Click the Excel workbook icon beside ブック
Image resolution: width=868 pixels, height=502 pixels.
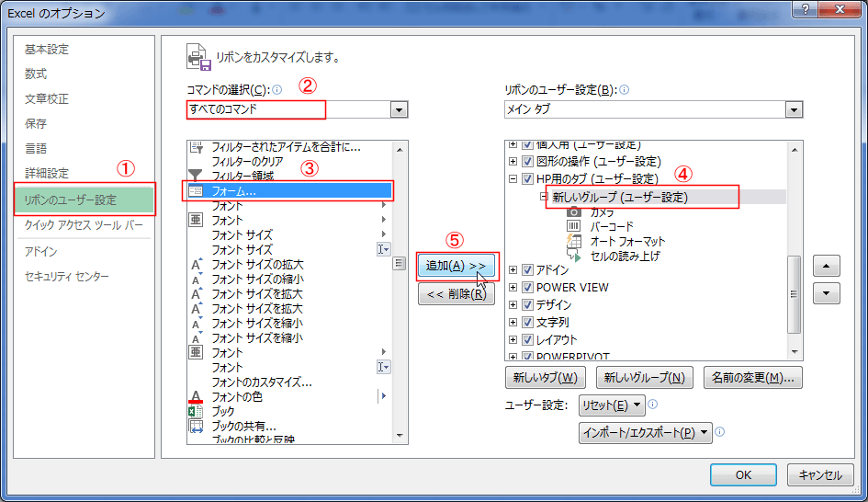coord(196,411)
